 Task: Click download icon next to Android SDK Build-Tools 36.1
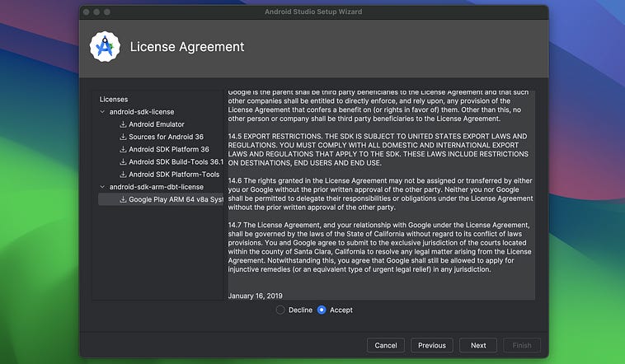[x=123, y=161]
